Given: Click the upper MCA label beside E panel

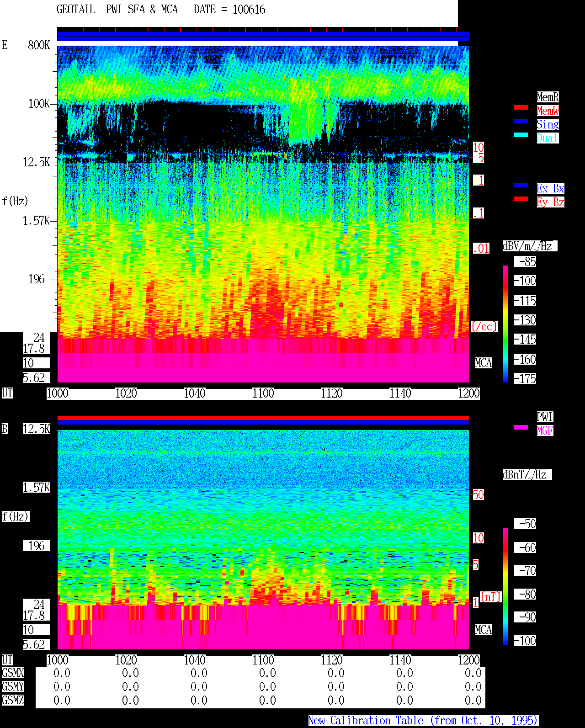Looking at the screenshot, I should pos(484,363).
